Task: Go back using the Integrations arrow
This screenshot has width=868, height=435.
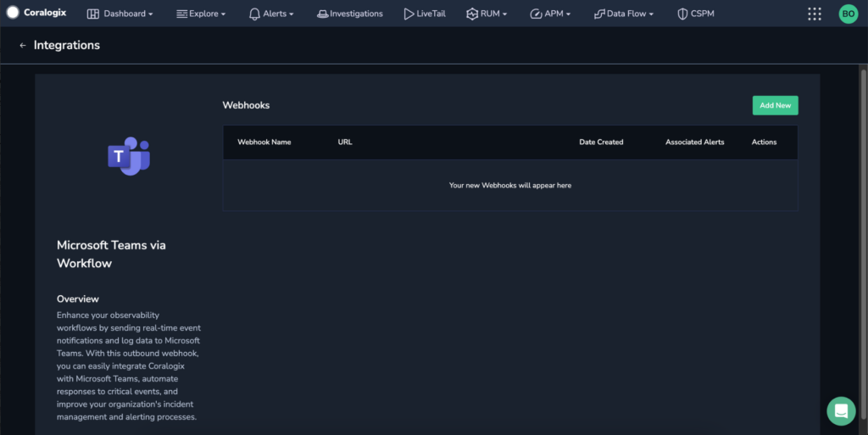Action: [23, 46]
